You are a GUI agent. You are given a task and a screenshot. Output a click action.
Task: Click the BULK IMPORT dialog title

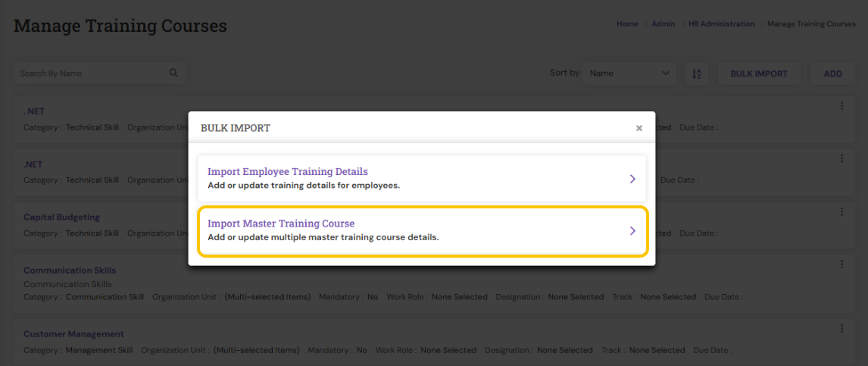click(x=236, y=129)
